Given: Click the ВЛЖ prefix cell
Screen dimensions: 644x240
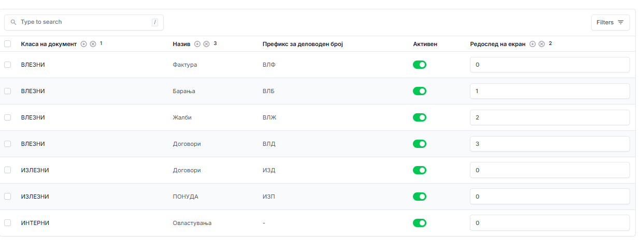Looking at the screenshot, I should click(x=269, y=117).
